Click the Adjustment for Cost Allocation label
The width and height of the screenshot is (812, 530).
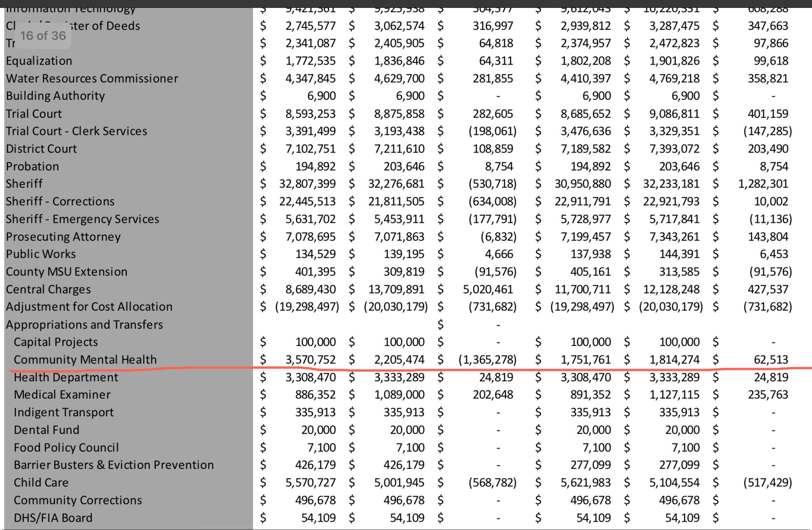(x=89, y=307)
